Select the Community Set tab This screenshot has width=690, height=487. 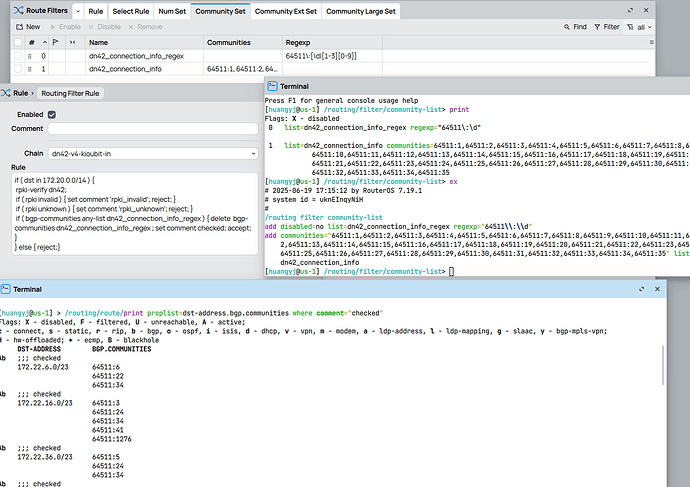pos(220,11)
